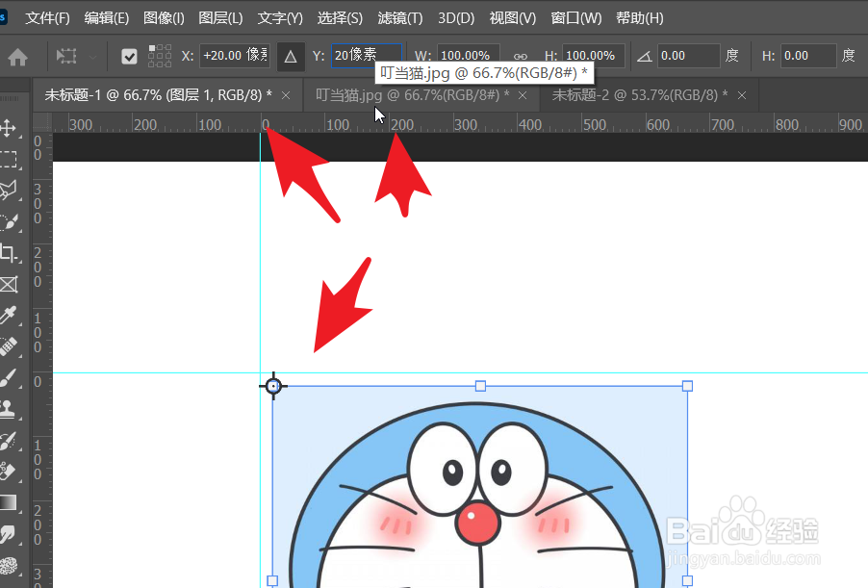Select the Crop tool
The image size is (868, 588).
coord(8,253)
